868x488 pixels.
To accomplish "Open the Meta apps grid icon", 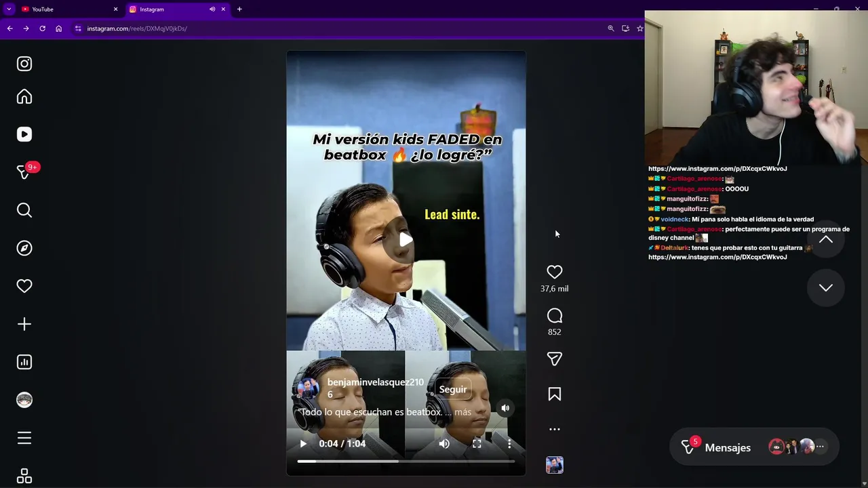I will coord(24,476).
